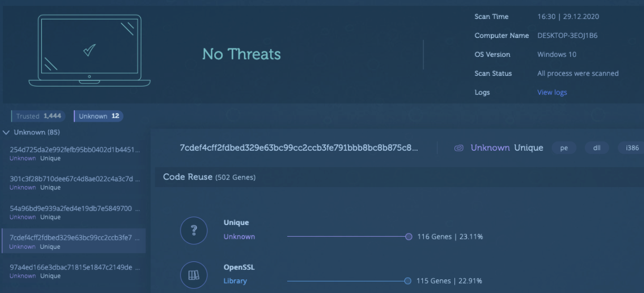Viewport: 644px width, 293px height.
Task: Switch to the Unknown 12 tab
Action: click(98, 116)
